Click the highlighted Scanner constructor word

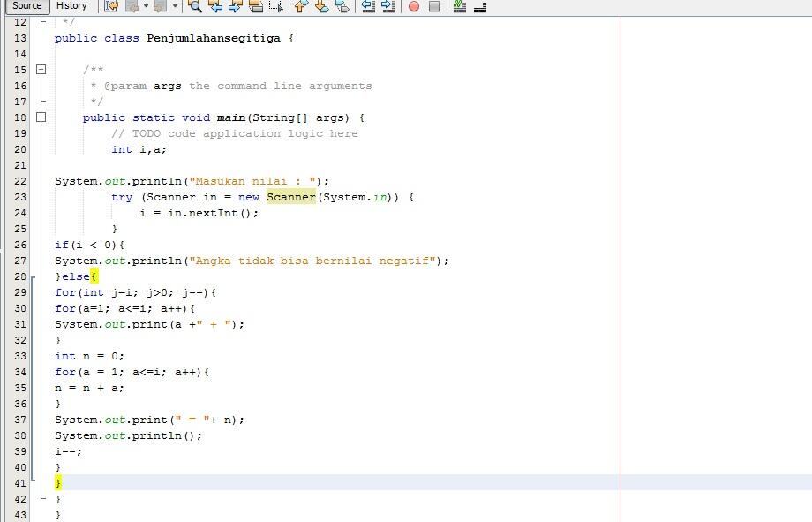[x=291, y=197]
